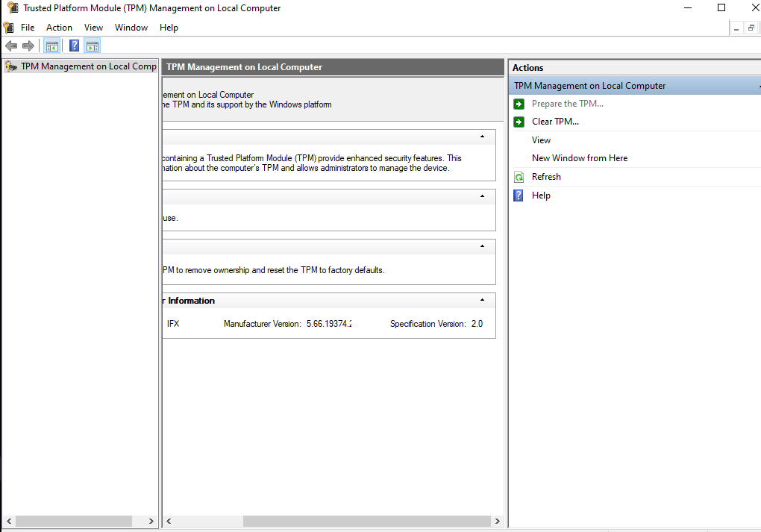Click the Forward arrow toolbar icon

coord(28,46)
